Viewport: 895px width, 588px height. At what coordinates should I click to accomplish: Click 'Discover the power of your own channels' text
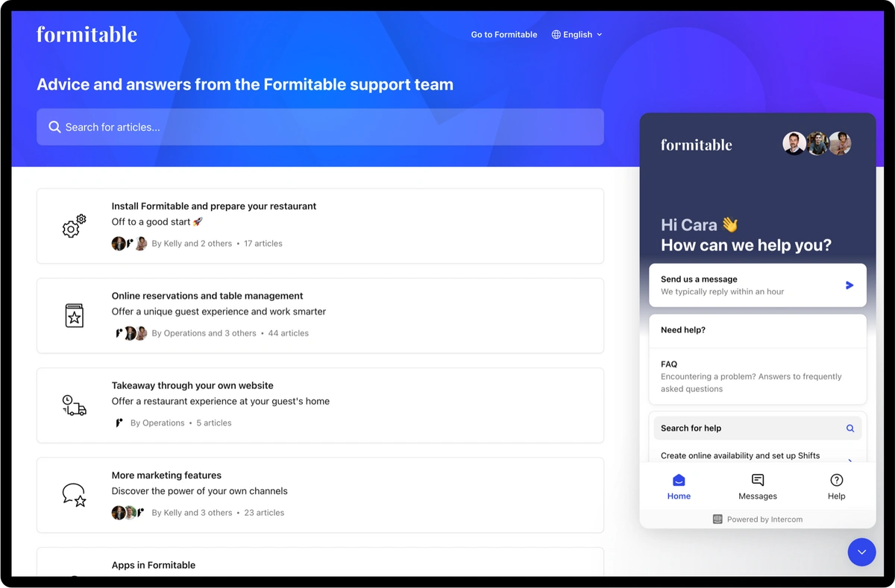pos(199,491)
